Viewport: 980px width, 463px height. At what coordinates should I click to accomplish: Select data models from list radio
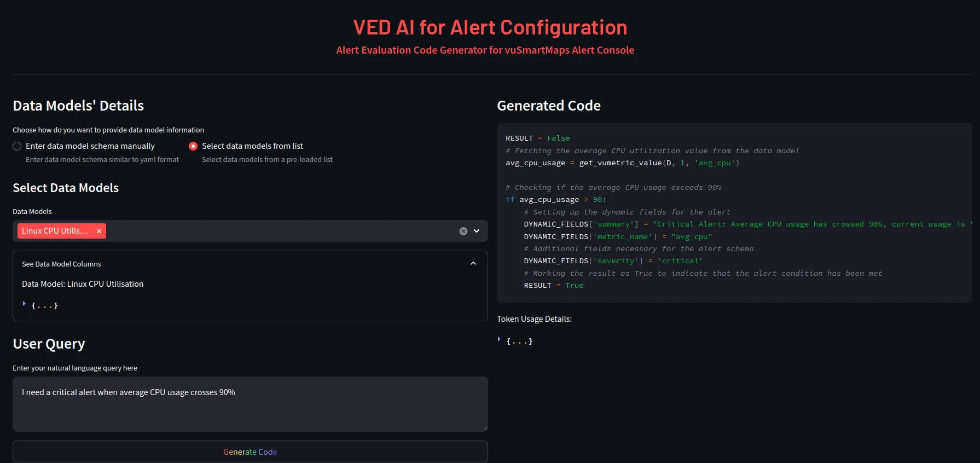tap(193, 146)
